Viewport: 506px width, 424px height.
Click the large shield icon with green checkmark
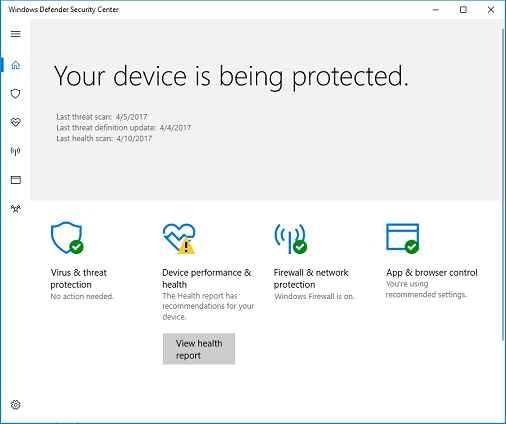tap(67, 238)
